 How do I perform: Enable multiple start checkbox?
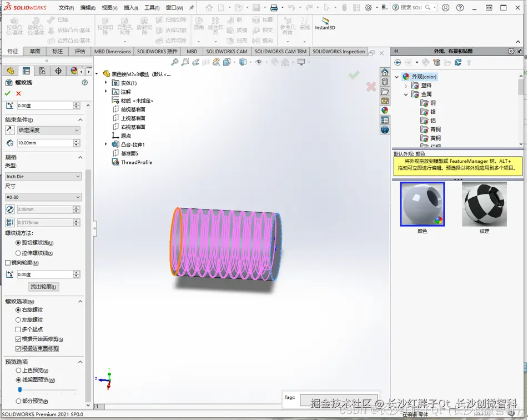(x=18, y=329)
